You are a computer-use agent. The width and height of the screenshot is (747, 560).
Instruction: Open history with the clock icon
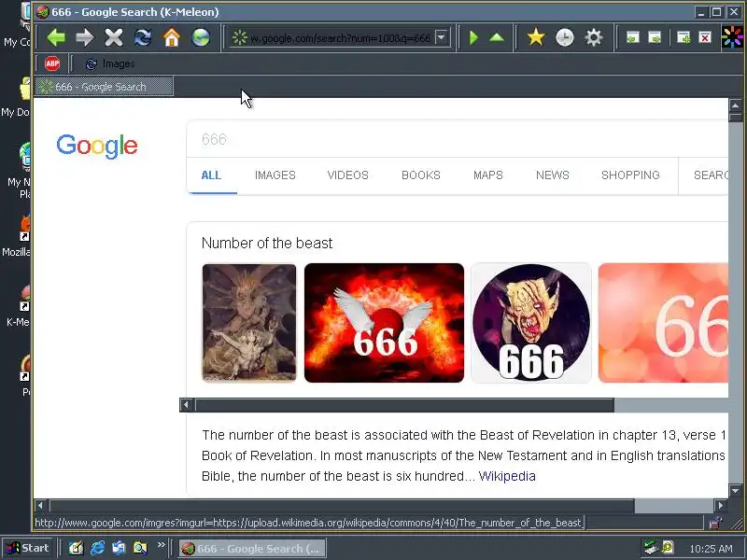click(x=565, y=37)
